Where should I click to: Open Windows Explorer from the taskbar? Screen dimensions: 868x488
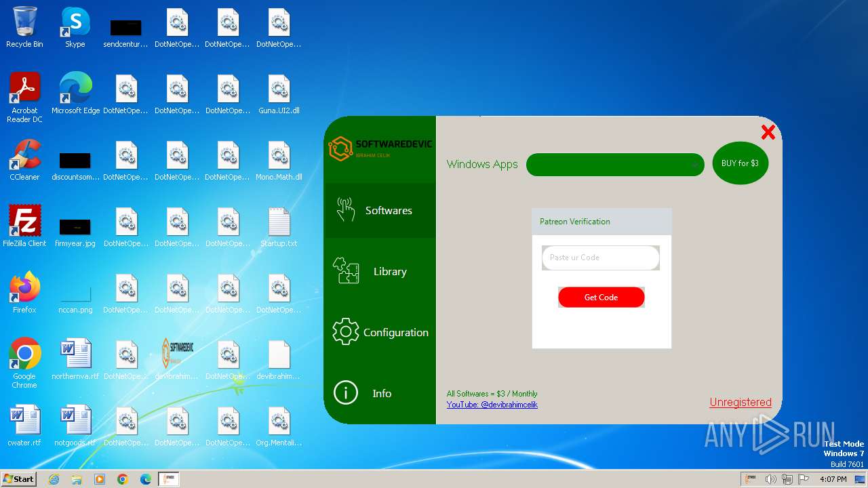[77, 479]
